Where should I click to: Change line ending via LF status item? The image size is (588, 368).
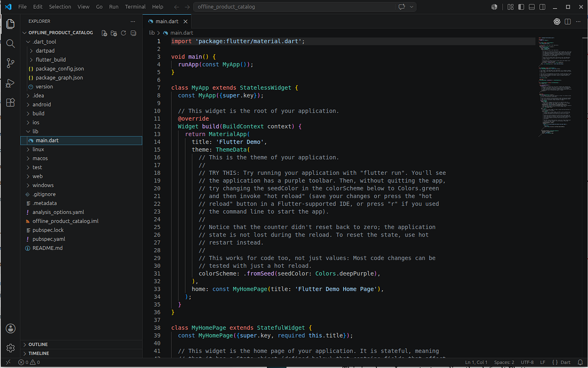[543, 362]
